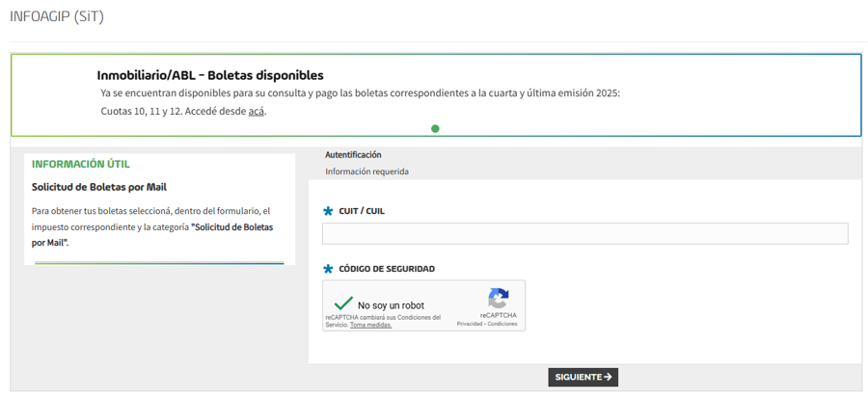Click the 'Información requerida' subheading
Viewport: 868px width, 395px height.
[366, 171]
